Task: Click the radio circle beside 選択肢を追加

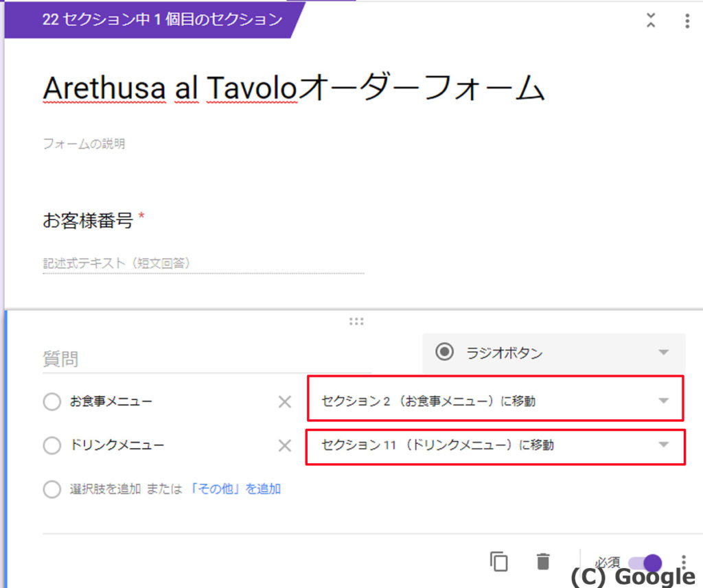Action: (52, 489)
